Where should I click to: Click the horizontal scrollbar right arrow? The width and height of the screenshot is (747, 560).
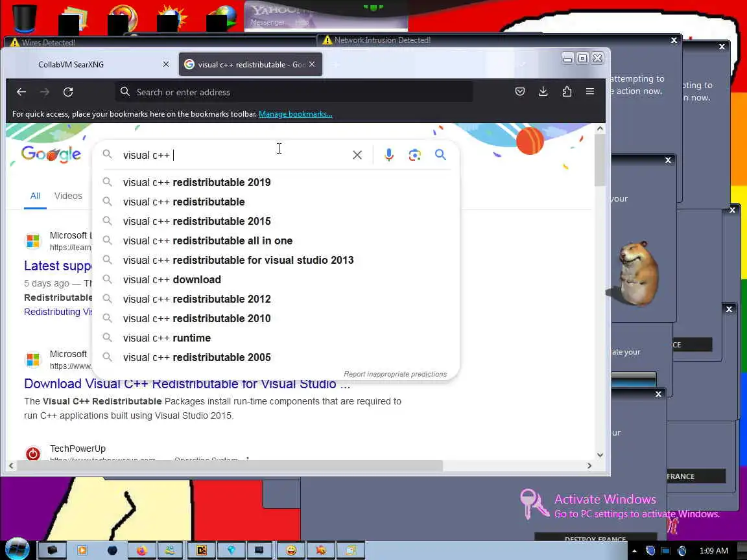point(589,466)
